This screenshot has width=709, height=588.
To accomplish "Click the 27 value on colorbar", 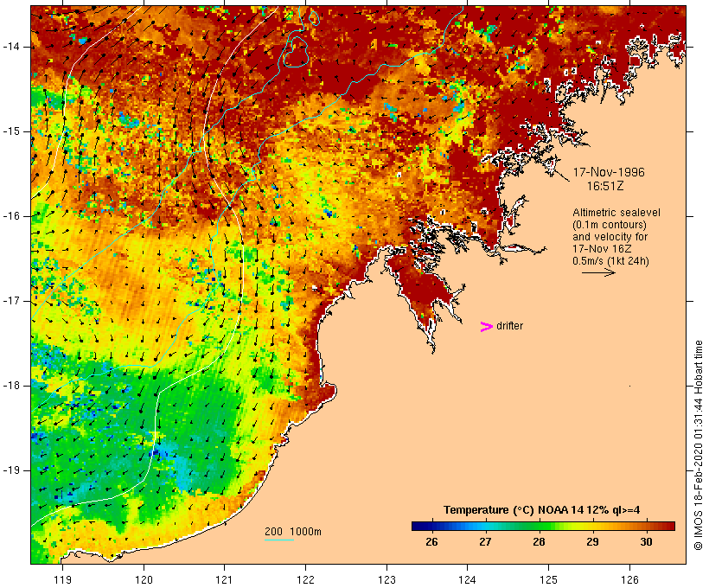I will (x=485, y=542).
